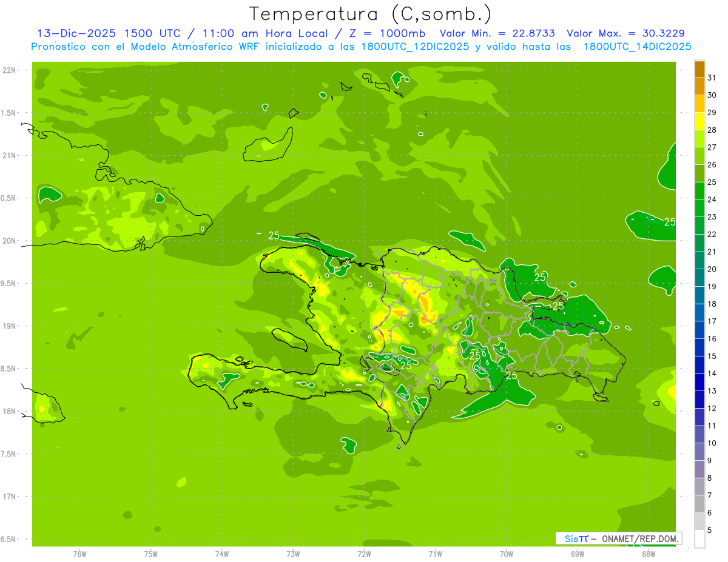The width and height of the screenshot is (728, 562).
Task: Click the '30' value on color scale
Action: coord(712,95)
